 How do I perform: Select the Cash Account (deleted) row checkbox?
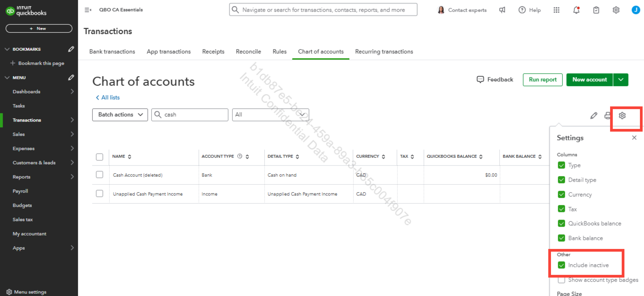point(99,175)
